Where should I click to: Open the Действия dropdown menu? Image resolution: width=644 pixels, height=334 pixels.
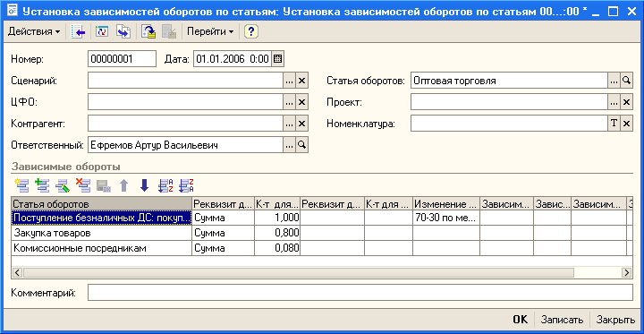click(34, 31)
